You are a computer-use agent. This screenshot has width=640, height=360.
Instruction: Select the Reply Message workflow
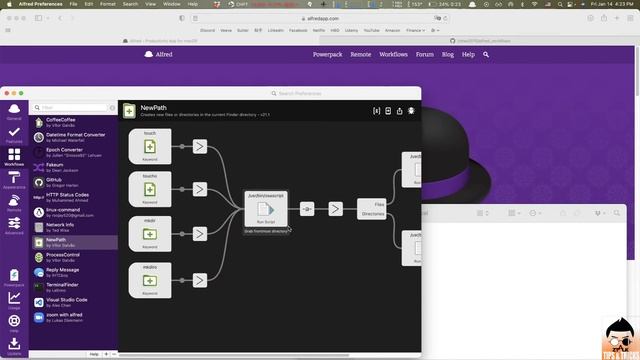[x=75, y=272]
